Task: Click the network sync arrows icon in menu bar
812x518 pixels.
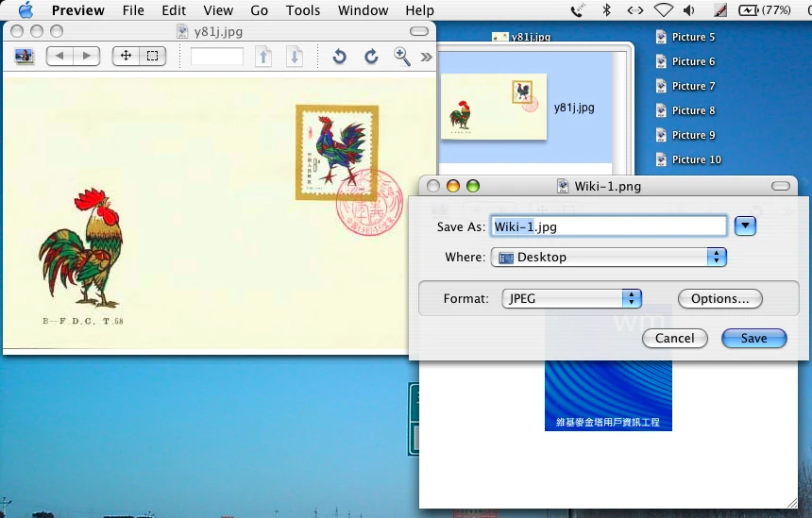Action: pos(634,9)
